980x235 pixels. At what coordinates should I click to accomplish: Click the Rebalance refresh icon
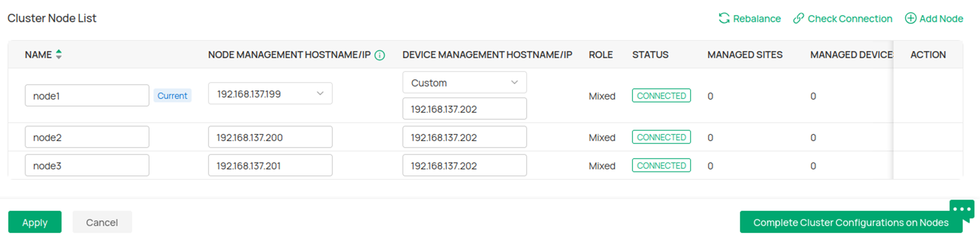coord(724,18)
